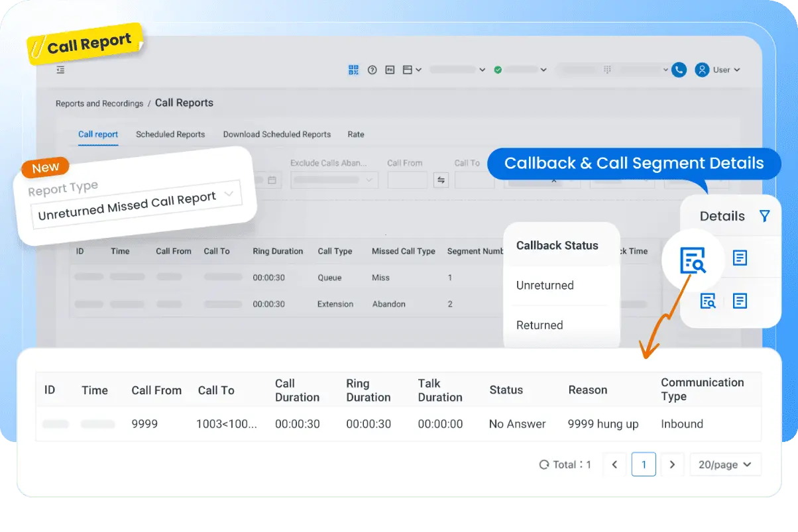798x532 pixels.
Task: Click the Call Type column header
Action: (x=335, y=251)
